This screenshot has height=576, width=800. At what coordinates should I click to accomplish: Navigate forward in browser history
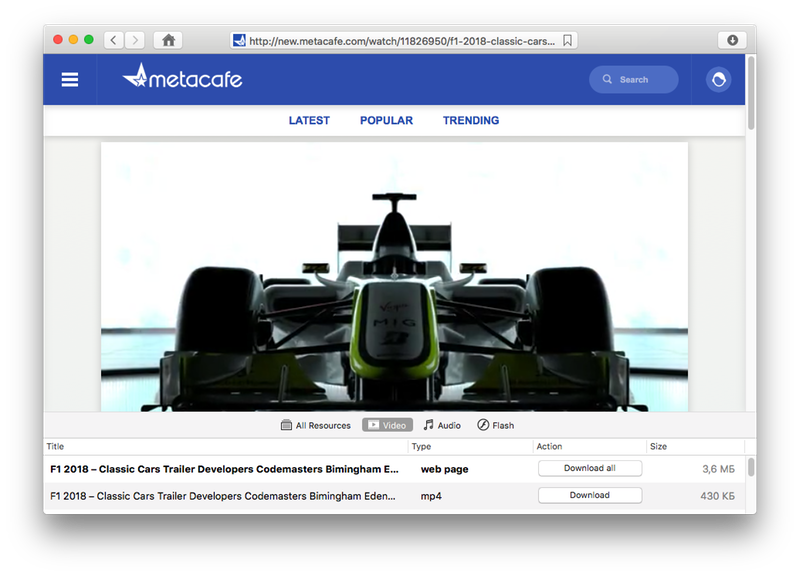point(135,40)
